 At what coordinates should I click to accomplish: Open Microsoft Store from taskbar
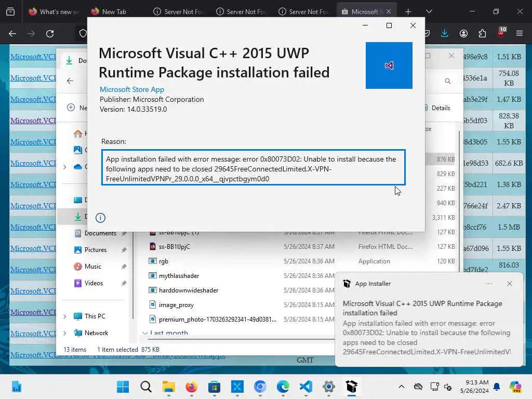tap(215, 387)
